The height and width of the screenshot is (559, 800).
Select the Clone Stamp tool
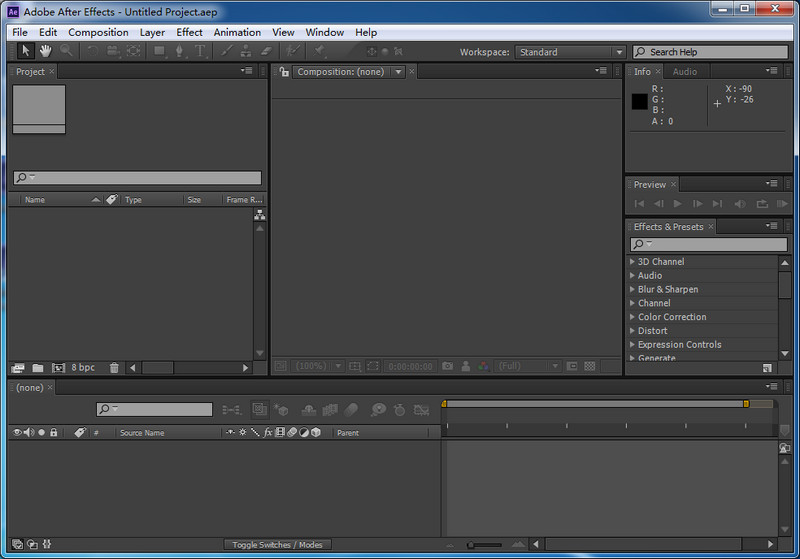[246, 51]
